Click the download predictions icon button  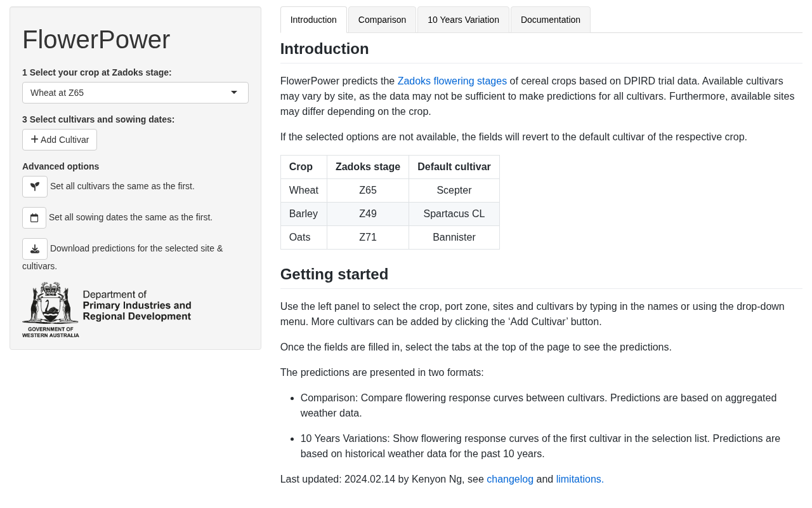pos(35,249)
